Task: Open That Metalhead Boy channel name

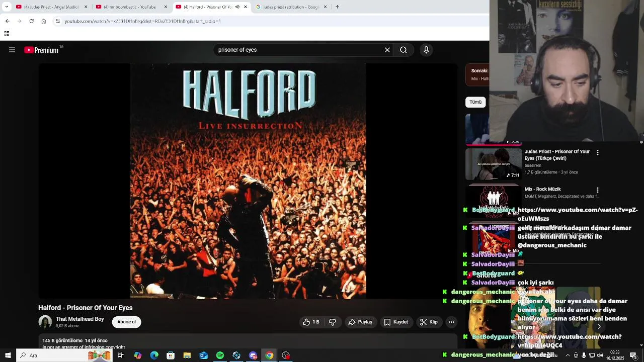Action: (80, 319)
